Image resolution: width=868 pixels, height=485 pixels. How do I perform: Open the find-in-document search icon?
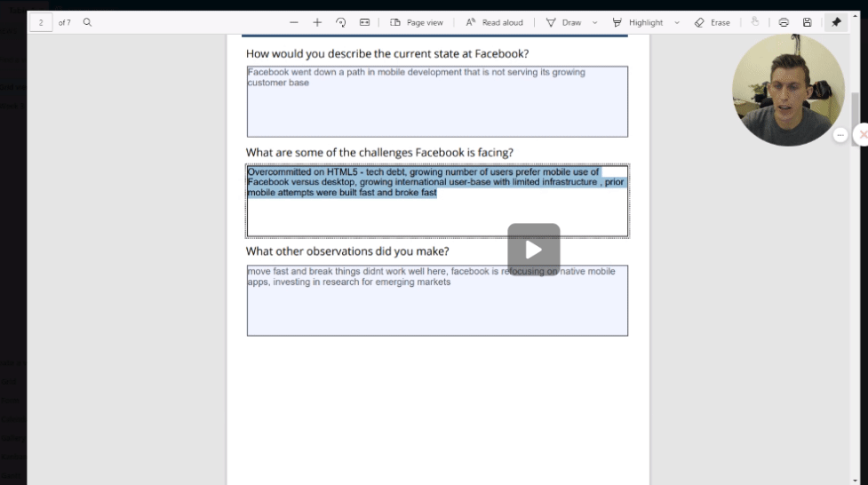coord(87,23)
